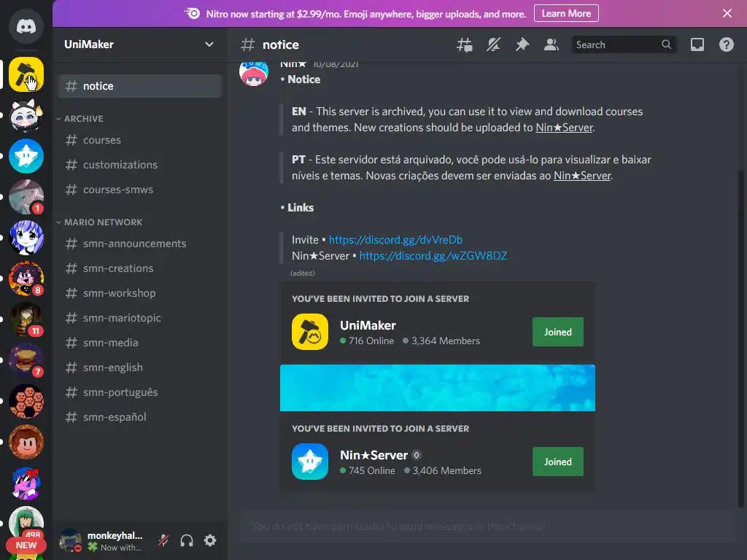This screenshot has width=747, height=560.
Task: Open the server icon with 11 notification badge
Action: click(x=26, y=319)
